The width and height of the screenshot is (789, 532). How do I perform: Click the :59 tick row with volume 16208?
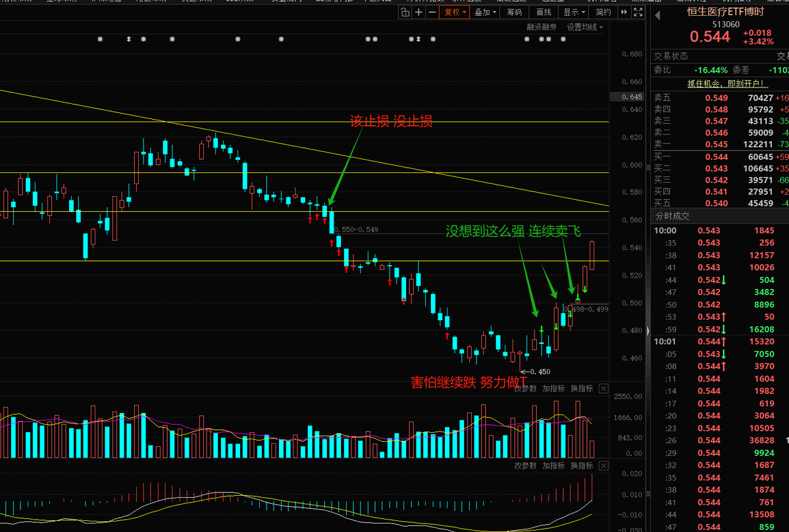[720, 329]
